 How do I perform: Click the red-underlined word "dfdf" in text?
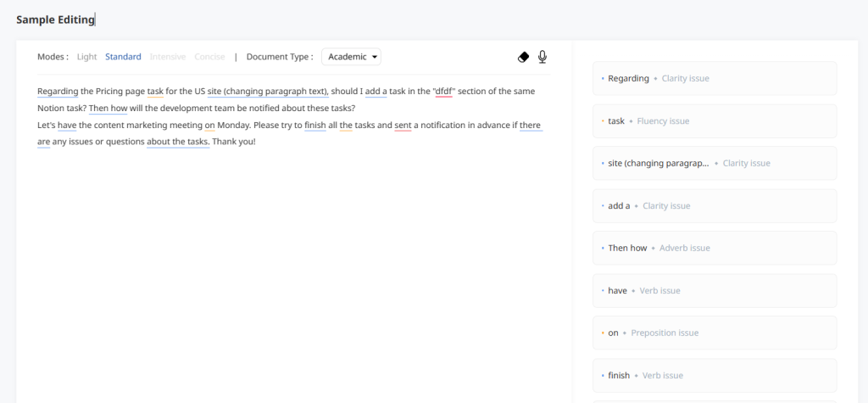click(x=444, y=92)
